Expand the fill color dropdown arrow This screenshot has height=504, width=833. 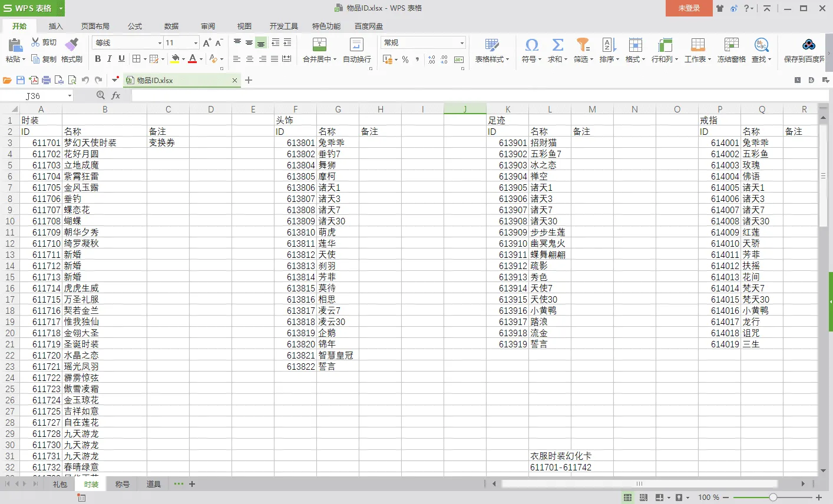coord(183,59)
